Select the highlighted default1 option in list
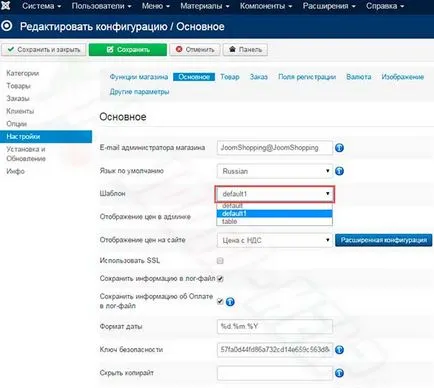 click(274, 214)
